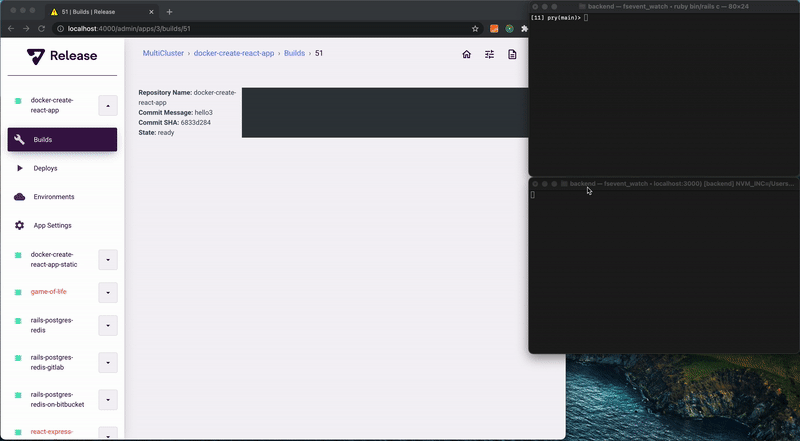Bookmark page with the star icon
Screen dimensions: 800x441
pyautogui.click(x=475, y=29)
